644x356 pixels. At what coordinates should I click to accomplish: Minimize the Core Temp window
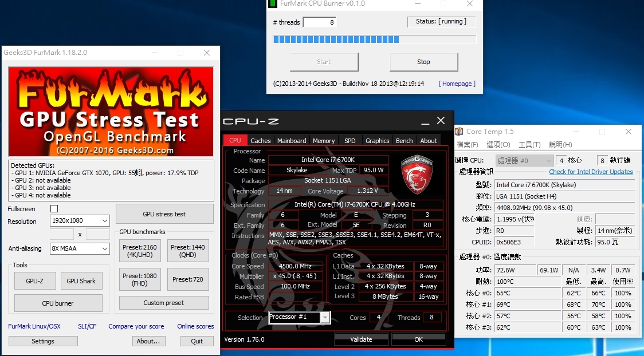576,132
